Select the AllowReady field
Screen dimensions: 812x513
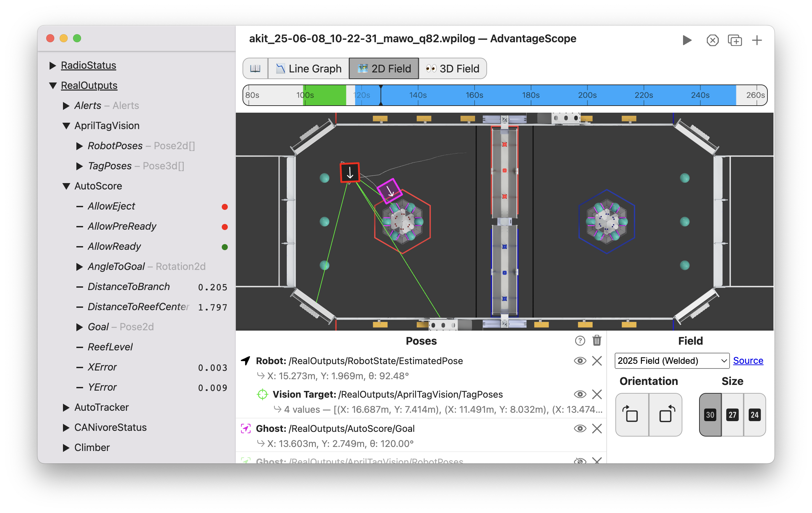click(114, 247)
